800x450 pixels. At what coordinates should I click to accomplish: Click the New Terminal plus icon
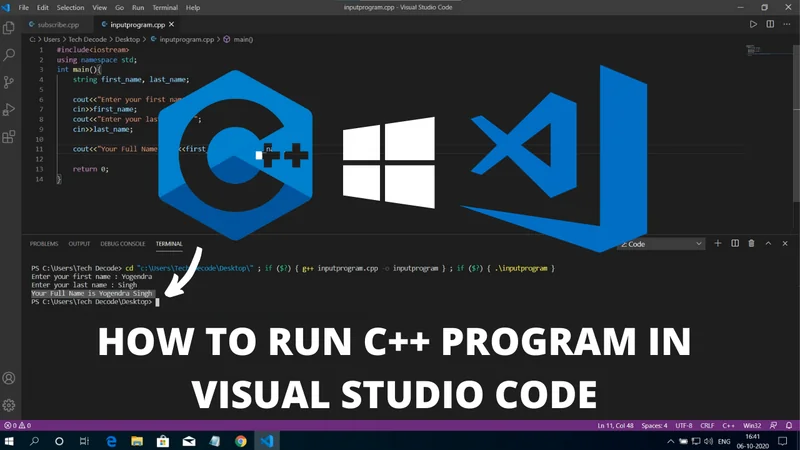717,244
